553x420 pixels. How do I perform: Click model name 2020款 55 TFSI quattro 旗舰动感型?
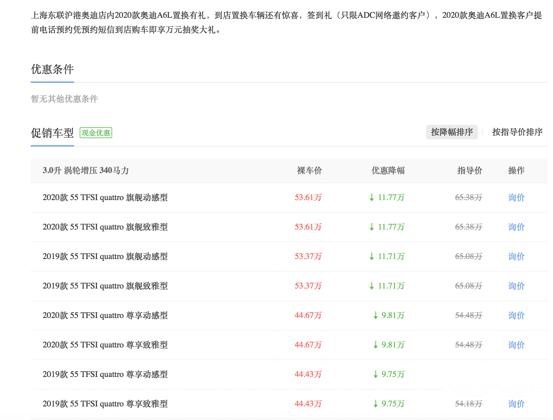[105, 197]
